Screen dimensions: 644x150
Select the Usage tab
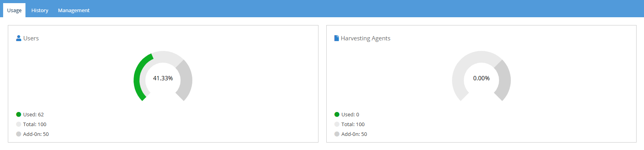(14, 10)
